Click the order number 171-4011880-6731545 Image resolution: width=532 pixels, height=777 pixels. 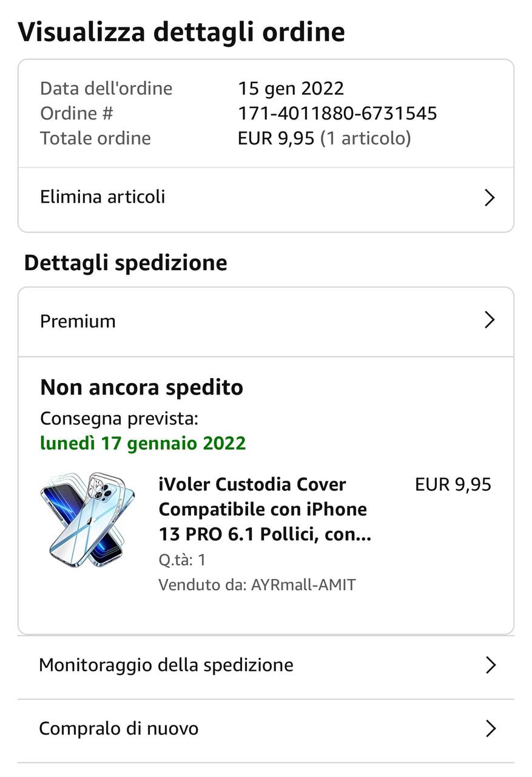tap(337, 114)
